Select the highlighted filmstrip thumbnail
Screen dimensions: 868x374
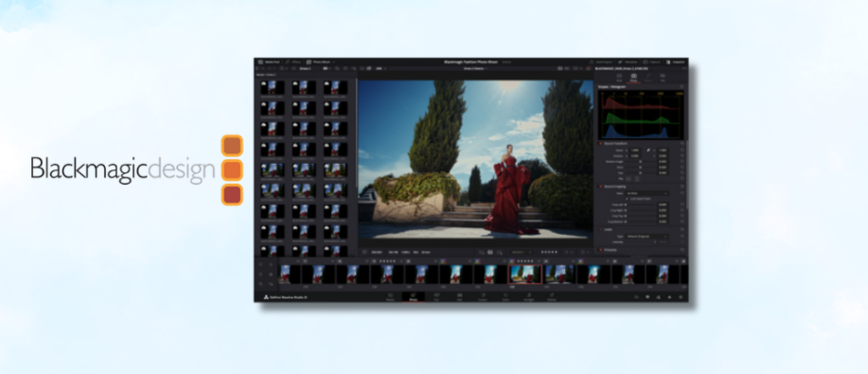click(x=524, y=275)
